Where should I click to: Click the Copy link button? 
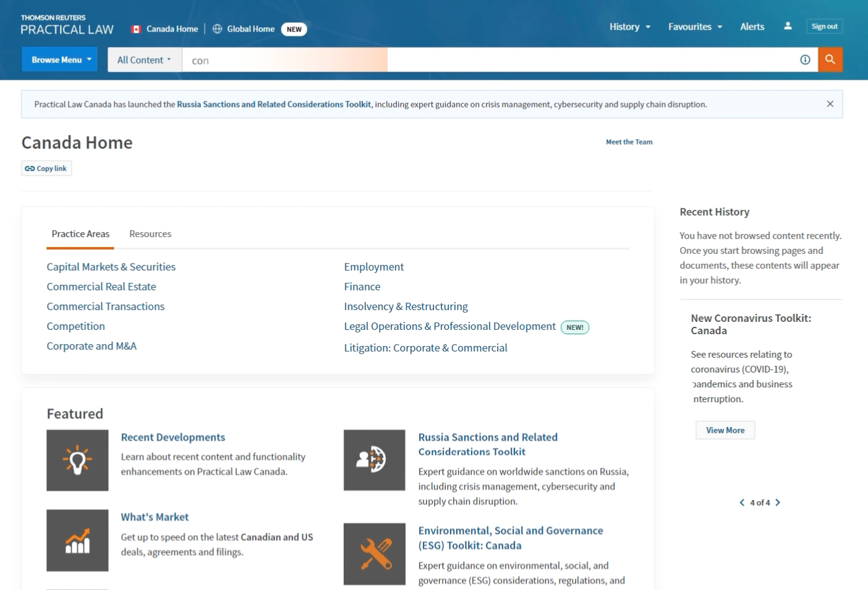[x=46, y=169]
